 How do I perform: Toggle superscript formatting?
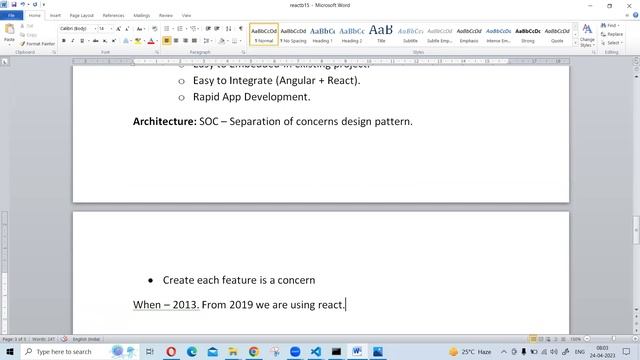pyautogui.click(x=114, y=41)
